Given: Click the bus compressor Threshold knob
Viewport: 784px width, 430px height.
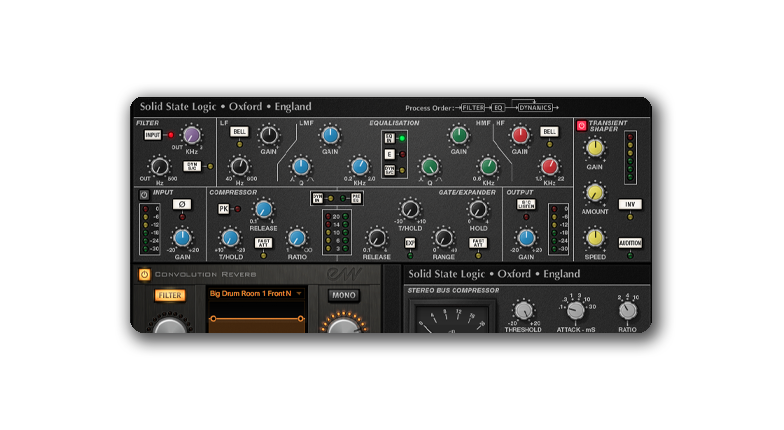Looking at the screenshot, I should (522, 312).
